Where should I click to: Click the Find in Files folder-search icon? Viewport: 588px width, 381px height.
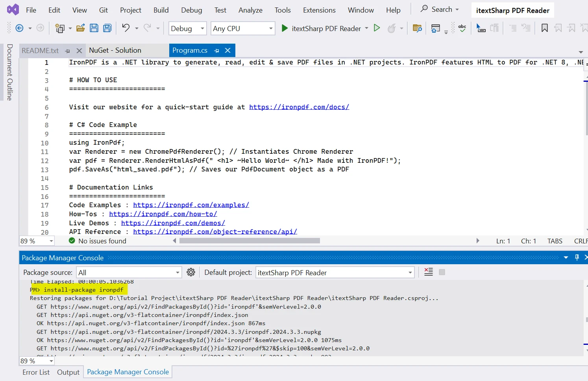417,28
